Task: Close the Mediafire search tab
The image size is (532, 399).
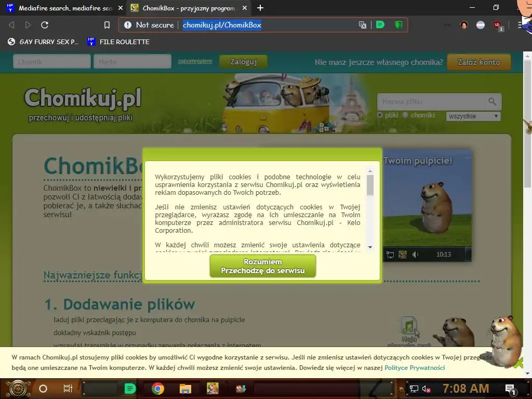Action: tap(121, 8)
